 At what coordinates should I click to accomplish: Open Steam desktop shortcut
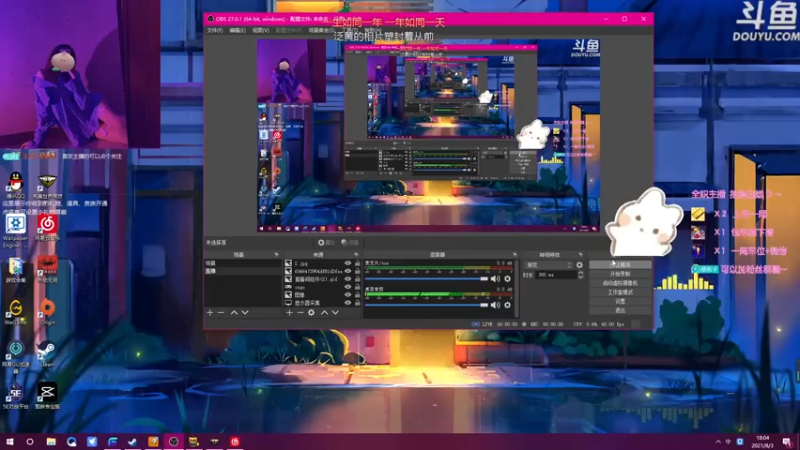pyautogui.click(x=47, y=354)
